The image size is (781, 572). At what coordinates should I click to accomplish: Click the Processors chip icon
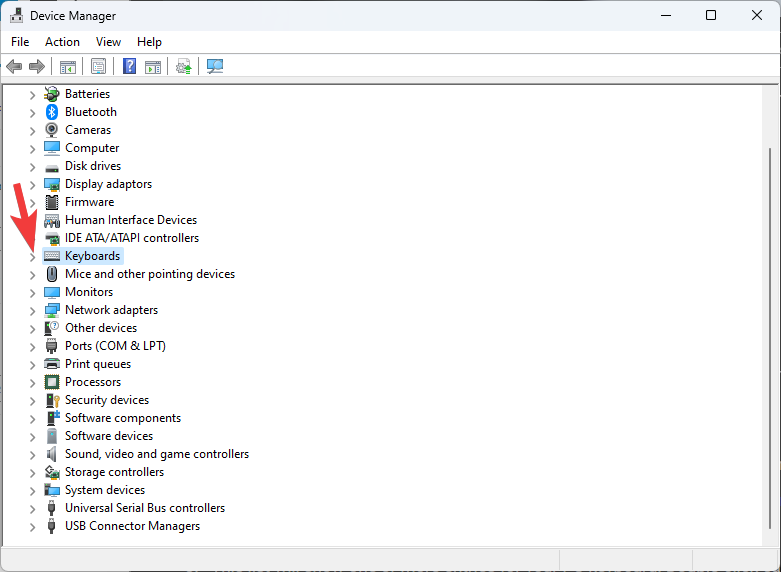52,382
